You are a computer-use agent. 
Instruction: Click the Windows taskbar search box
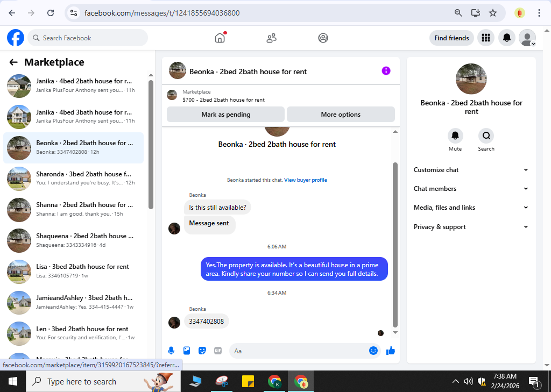(103, 381)
